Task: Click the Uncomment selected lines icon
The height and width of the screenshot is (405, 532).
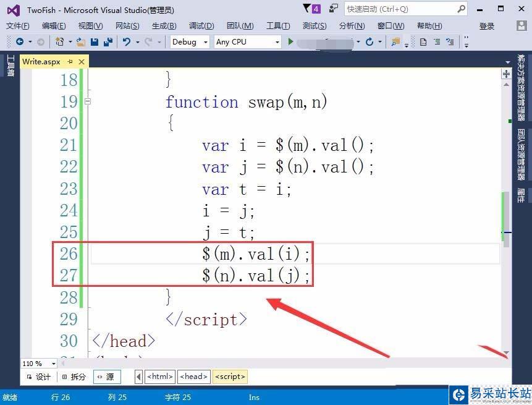Action: 450,42
